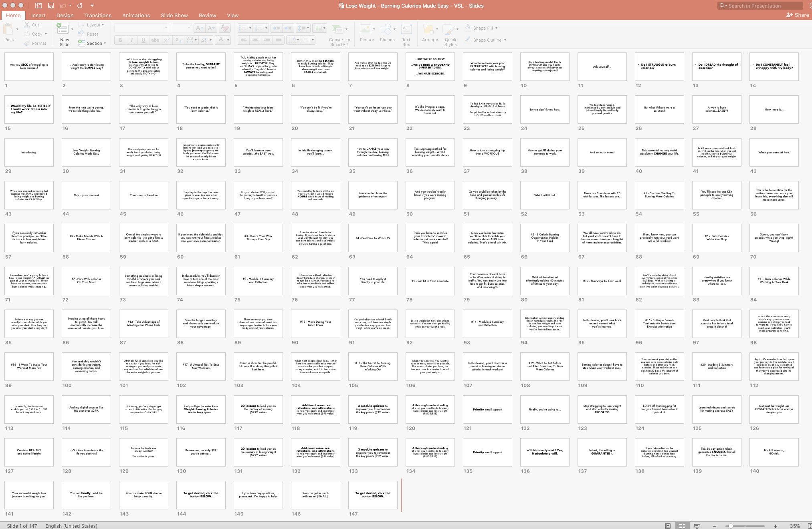Open the Layout dropdown
812x529 pixels.
tap(91, 25)
